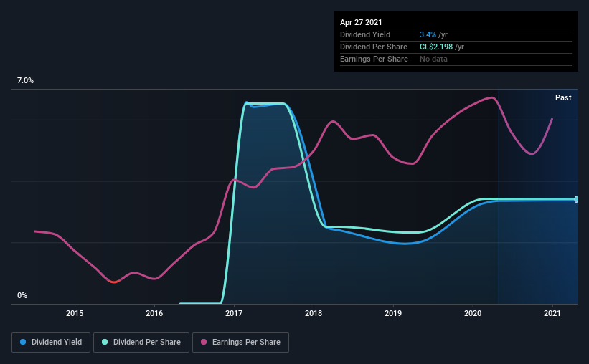The width and height of the screenshot is (589, 364).
Task: Click the end-of-line data point marker
Action: [x=577, y=199]
